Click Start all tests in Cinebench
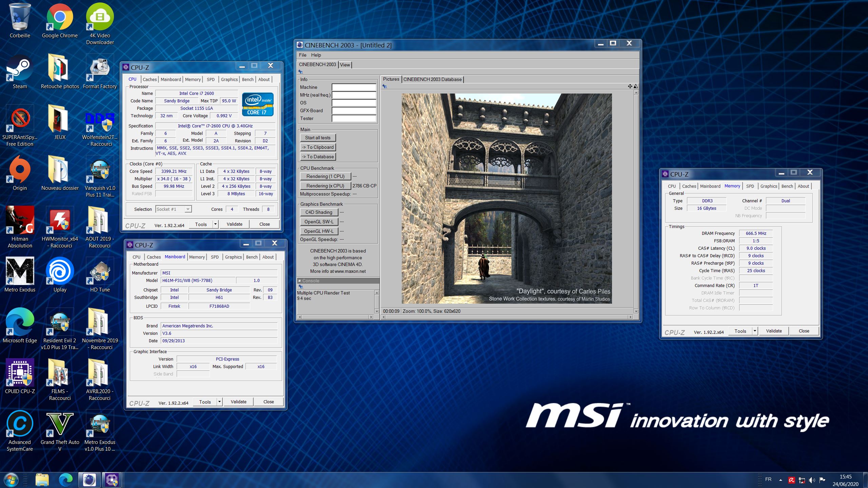Viewport: 868px width, 488px height. (318, 138)
